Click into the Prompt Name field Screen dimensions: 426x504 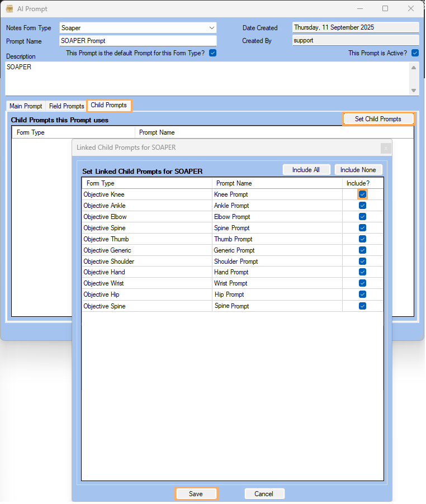point(138,41)
